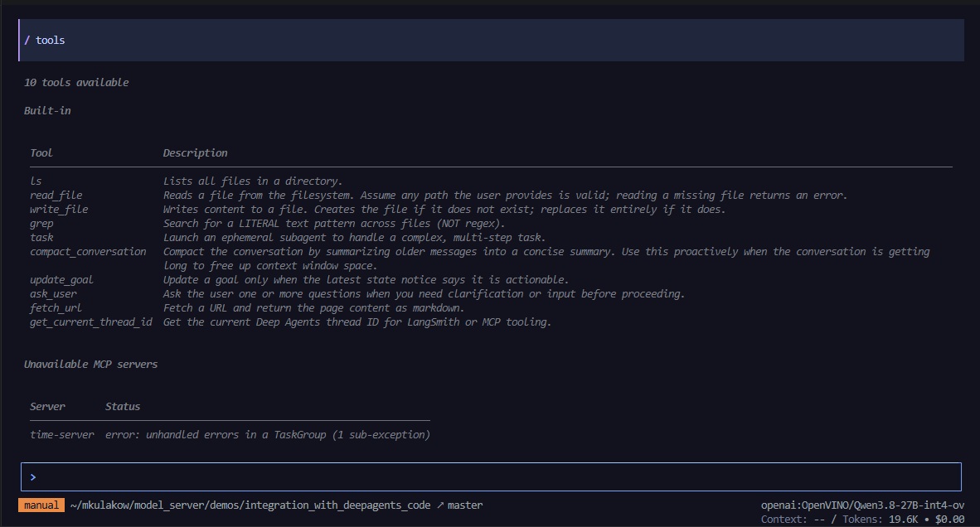Click 'Lists all files in a directory.' description
980x527 pixels.
(253, 181)
